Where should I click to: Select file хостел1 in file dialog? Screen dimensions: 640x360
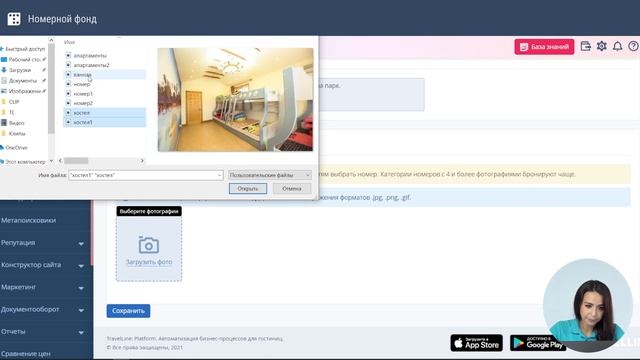(x=83, y=122)
